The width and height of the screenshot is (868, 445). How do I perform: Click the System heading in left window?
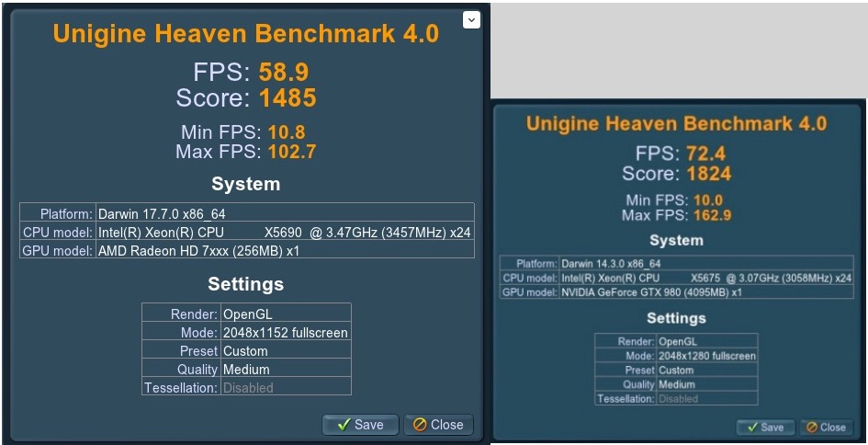(246, 184)
